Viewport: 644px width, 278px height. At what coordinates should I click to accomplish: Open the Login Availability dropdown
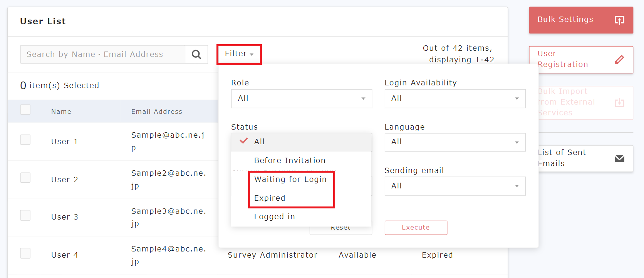pyautogui.click(x=454, y=98)
